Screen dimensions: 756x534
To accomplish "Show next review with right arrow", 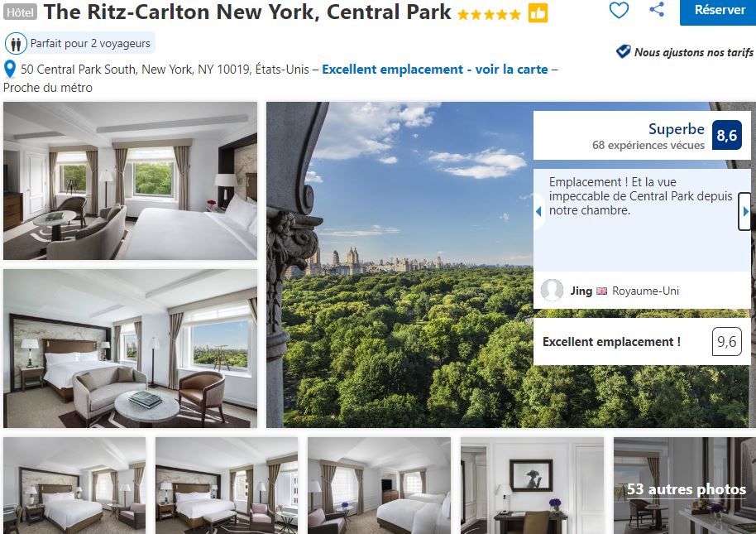I will point(745,211).
